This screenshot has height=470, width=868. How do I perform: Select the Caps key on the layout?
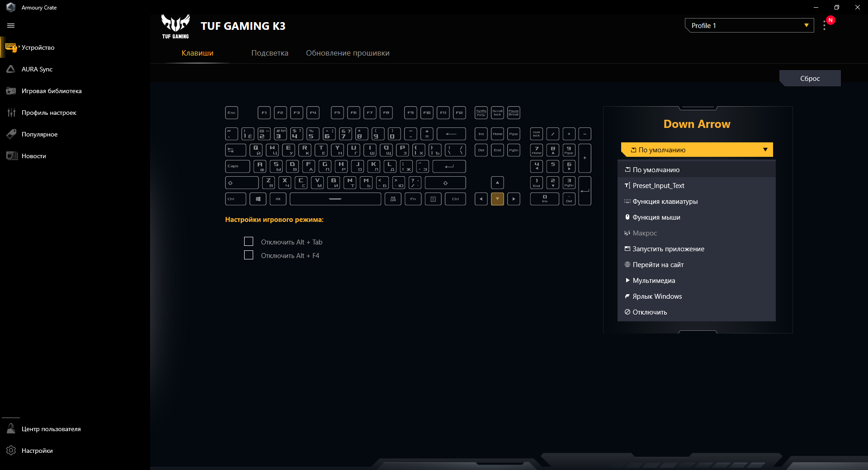pyautogui.click(x=237, y=166)
